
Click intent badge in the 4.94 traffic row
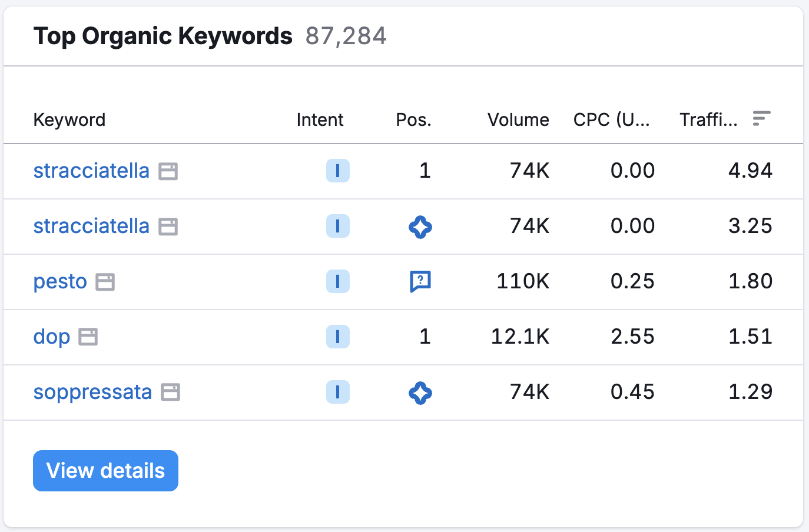click(338, 171)
